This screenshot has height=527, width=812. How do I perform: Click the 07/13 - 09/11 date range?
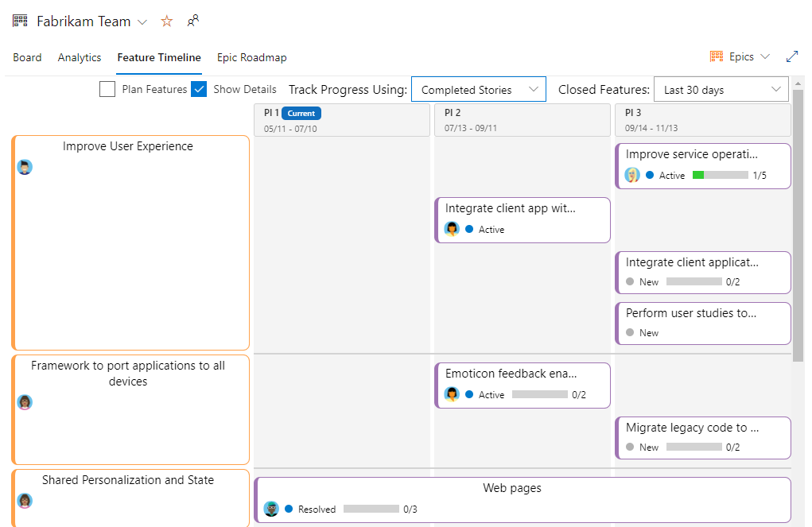[x=471, y=128]
